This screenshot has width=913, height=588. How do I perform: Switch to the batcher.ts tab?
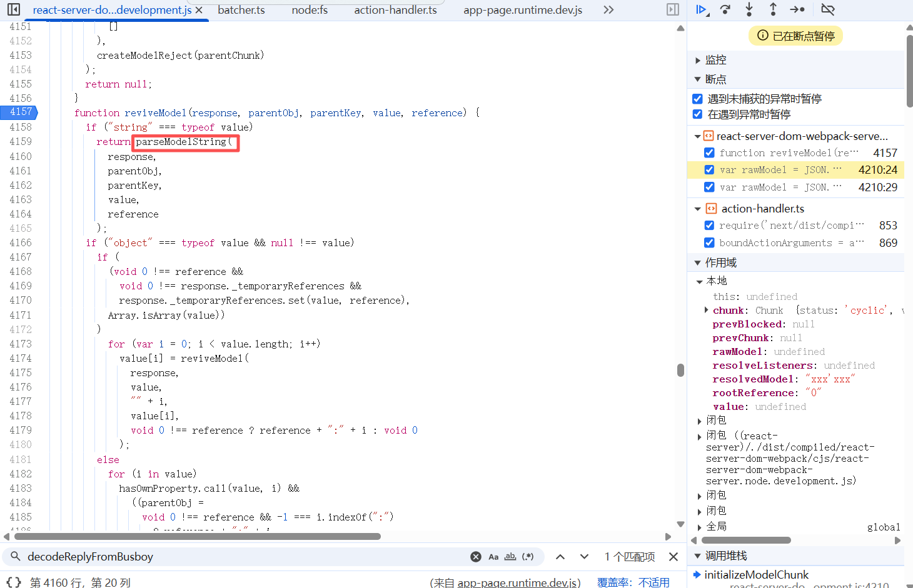(x=241, y=10)
